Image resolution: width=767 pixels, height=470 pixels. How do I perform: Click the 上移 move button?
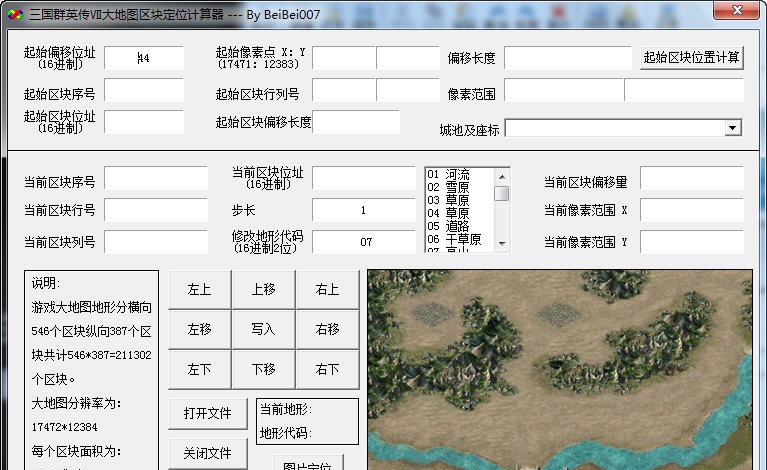263,290
